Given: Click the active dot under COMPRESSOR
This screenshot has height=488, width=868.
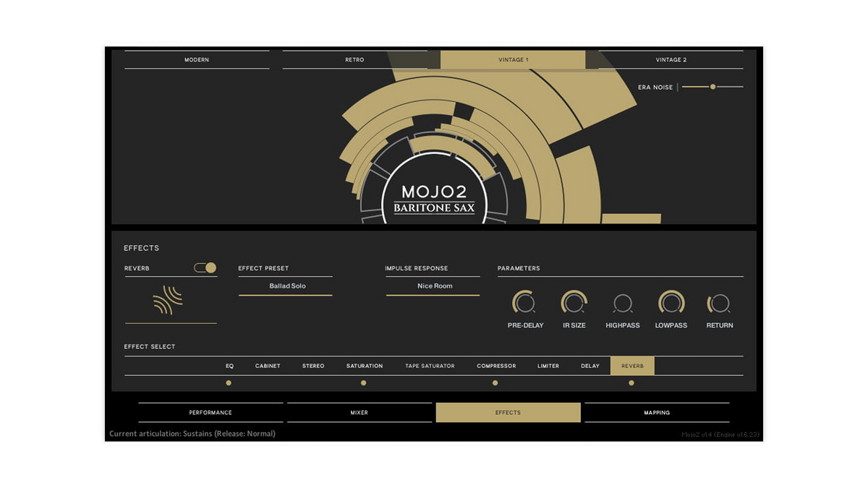Looking at the screenshot, I should (x=495, y=383).
